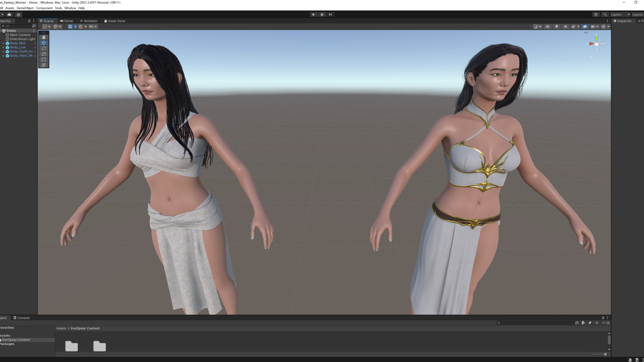This screenshot has width=644, height=362.
Task: Search by type in the Project panel
Action: 583,323
